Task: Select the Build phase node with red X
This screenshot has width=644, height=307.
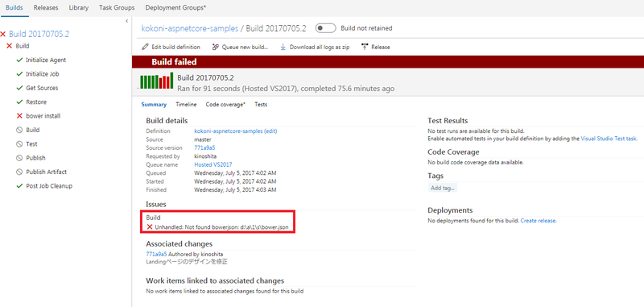Action: 23,46
